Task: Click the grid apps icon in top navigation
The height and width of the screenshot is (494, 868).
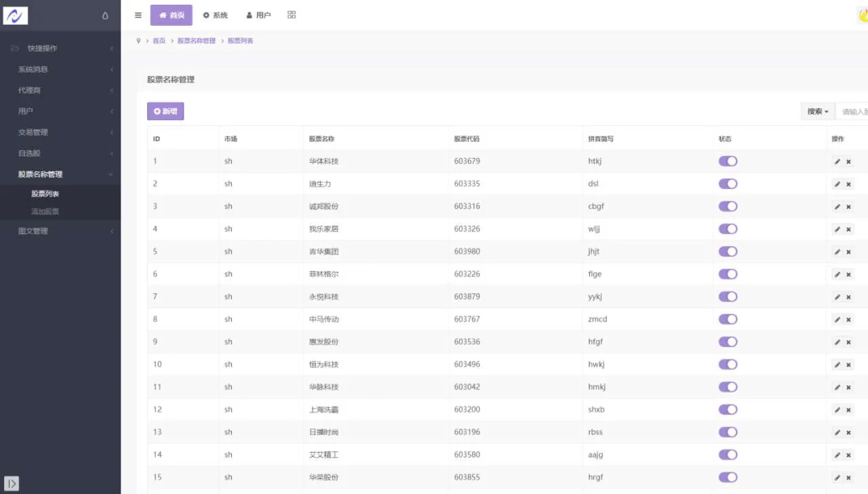Action: (292, 15)
